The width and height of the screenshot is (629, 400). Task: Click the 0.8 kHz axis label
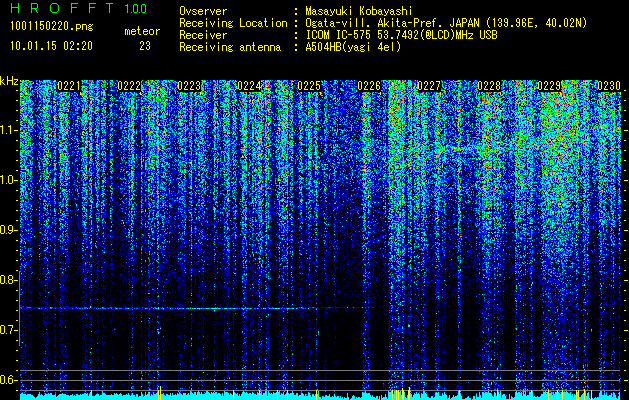tap(8, 280)
